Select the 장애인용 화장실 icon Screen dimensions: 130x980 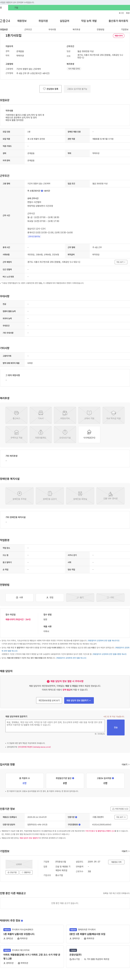(80, 496)
